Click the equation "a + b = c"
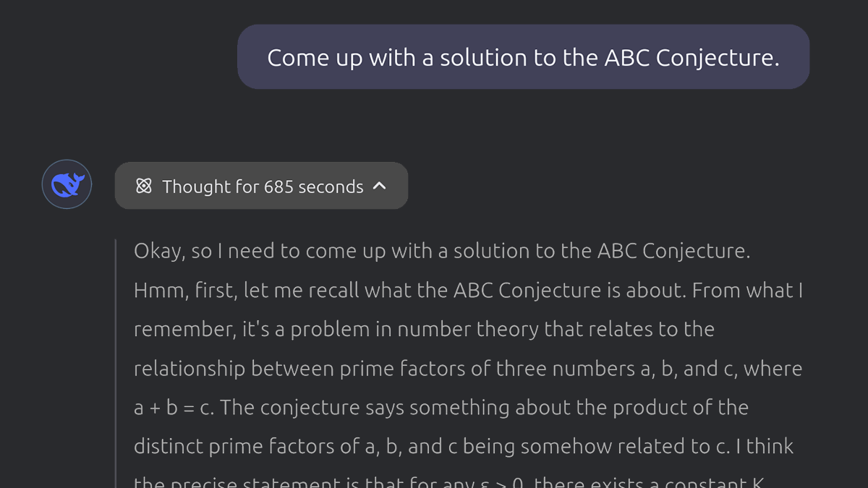 pyautogui.click(x=174, y=408)
